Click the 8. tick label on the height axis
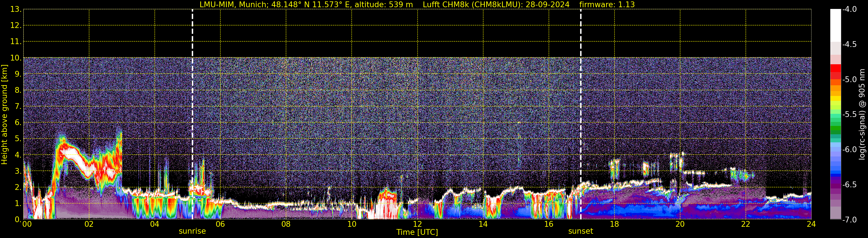Screen dimensions: 868x238 (18, 90)
